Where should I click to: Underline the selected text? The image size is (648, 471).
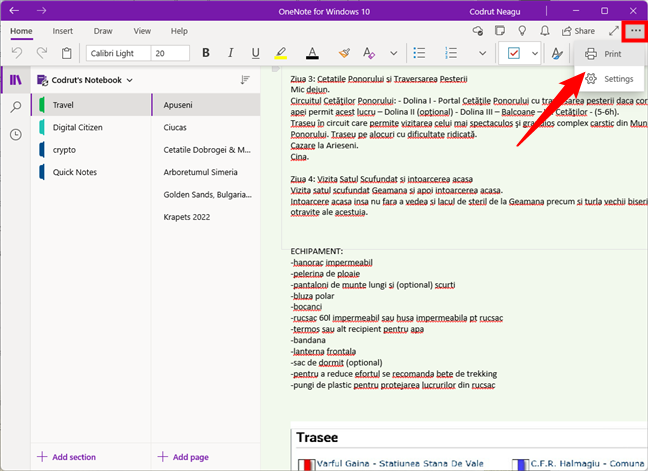[256, 53]
